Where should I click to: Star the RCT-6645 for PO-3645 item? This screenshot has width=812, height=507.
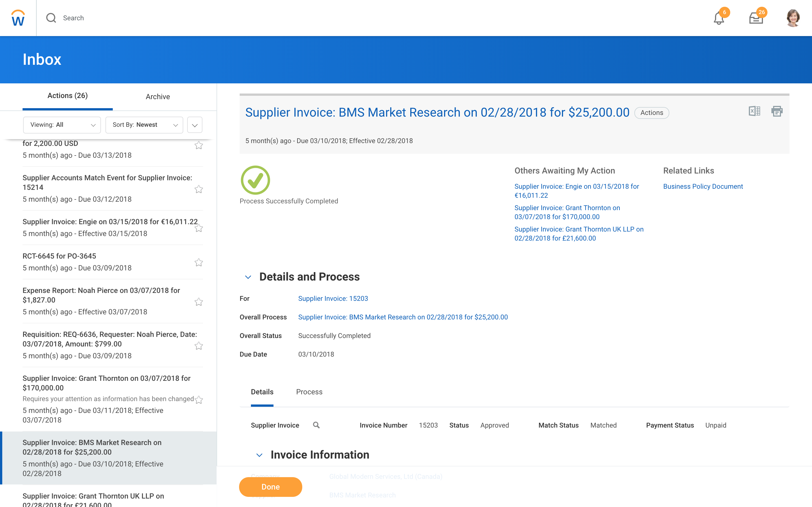pyautogui.click(x=199, y=262)
